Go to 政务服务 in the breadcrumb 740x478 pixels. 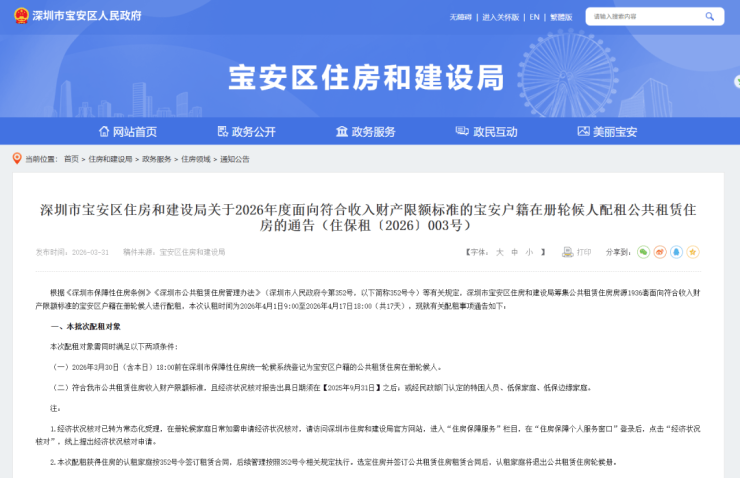pos(157,159)
